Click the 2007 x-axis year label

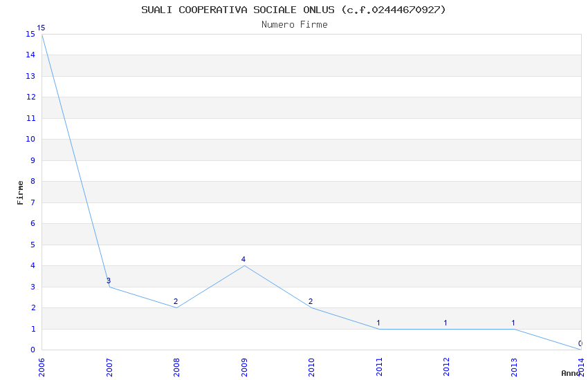coord(109,368)
